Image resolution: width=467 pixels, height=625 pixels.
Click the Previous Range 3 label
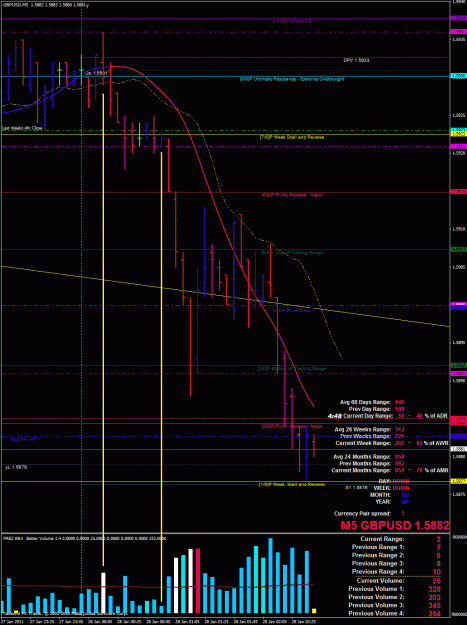(x=378, y=563)
